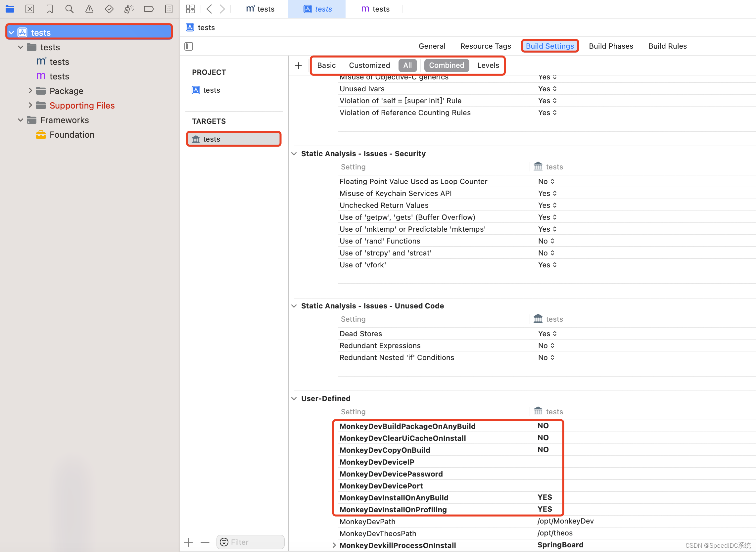This screenshot has height=552, width=756.
Task: Expand the MonkeyDevkillProcessOnInstall setting row
Action: click(x=334, y=545)
